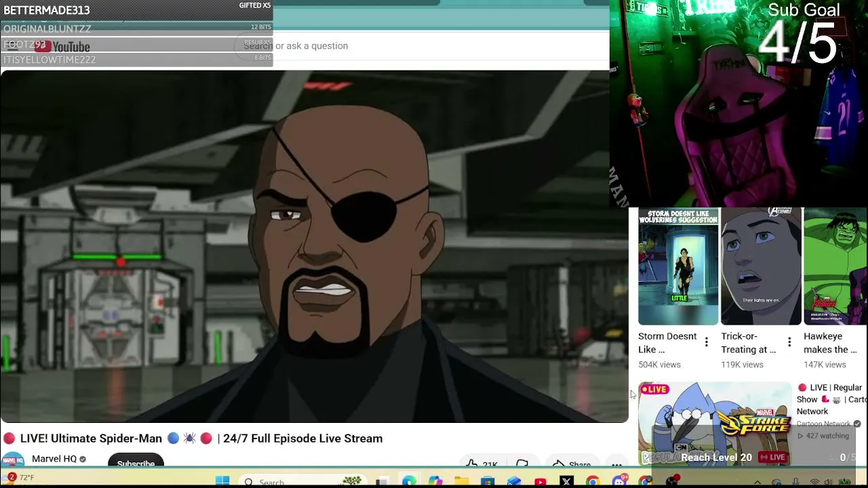Screen dimensions: 868x488
Task: Open the Cartoon Network channel name
Action: point(823,424)
